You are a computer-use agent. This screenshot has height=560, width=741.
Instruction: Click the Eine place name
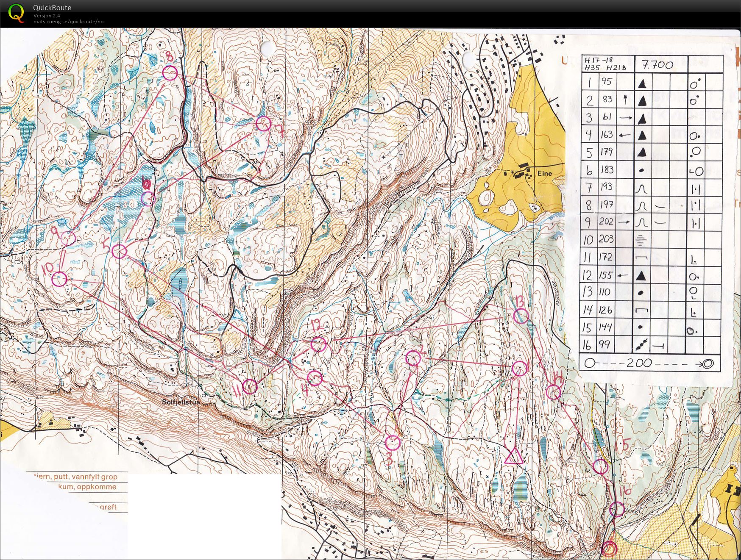pos(544,173)
